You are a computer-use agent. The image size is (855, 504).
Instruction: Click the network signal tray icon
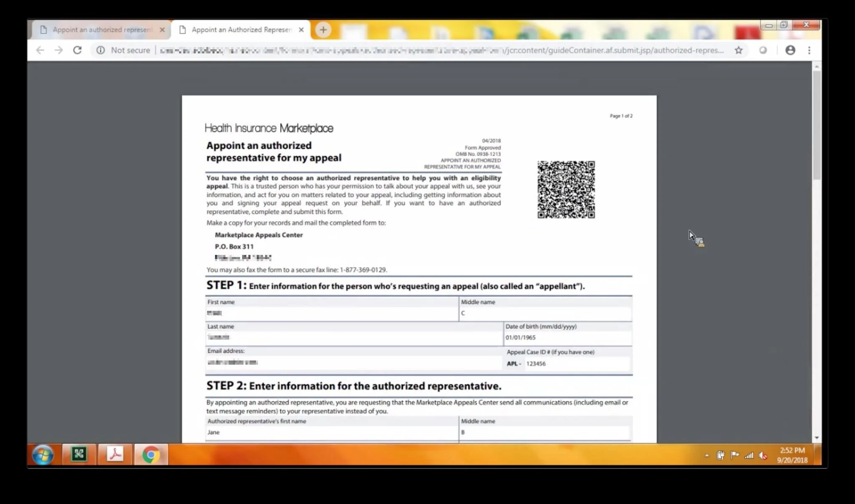(x=749, y=456)
